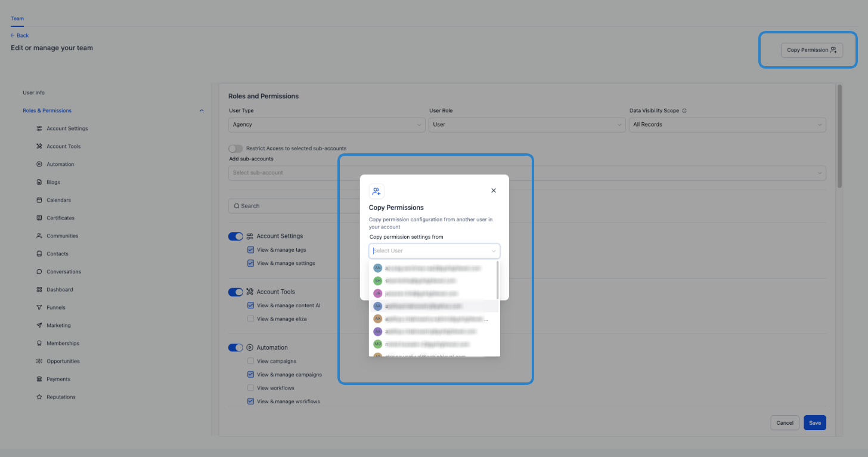Screen dimensions: 868x457
Task: Disable the Account Tools toggle switch
Action: click(x=235, y=292)
